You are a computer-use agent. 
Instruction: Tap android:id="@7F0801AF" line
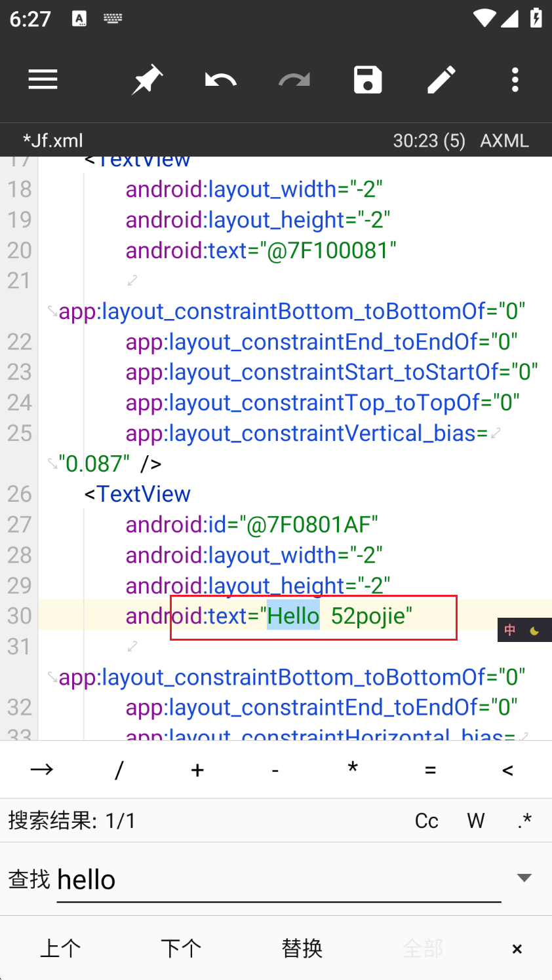tap(252, 525)
